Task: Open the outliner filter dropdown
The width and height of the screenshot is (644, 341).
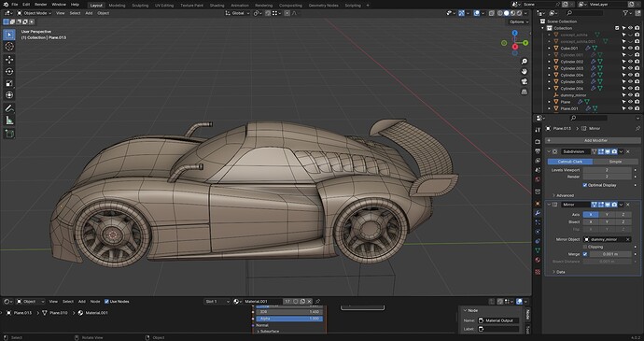Action: pyautogui.click(x=627, y=13)
